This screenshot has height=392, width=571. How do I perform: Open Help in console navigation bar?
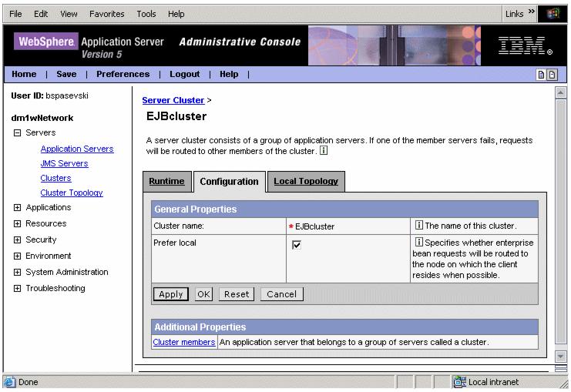[x=229, y=74]
